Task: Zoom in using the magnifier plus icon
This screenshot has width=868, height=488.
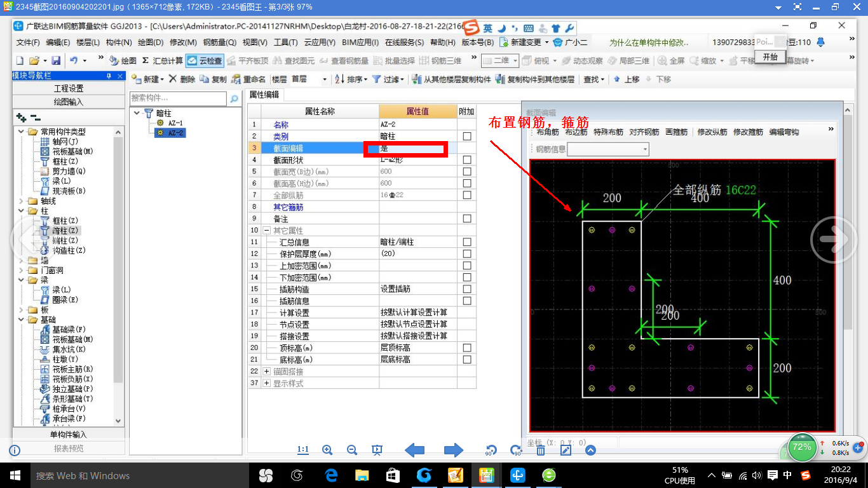Action: pos(327,450)
